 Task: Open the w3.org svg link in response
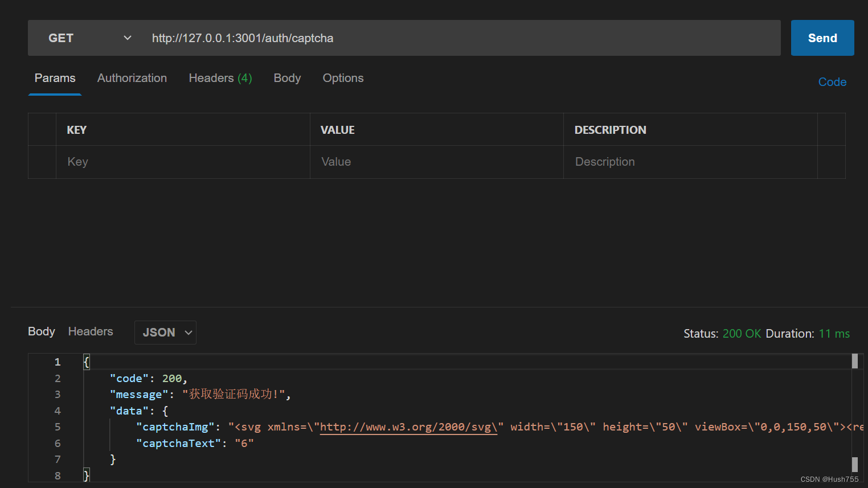408,427
